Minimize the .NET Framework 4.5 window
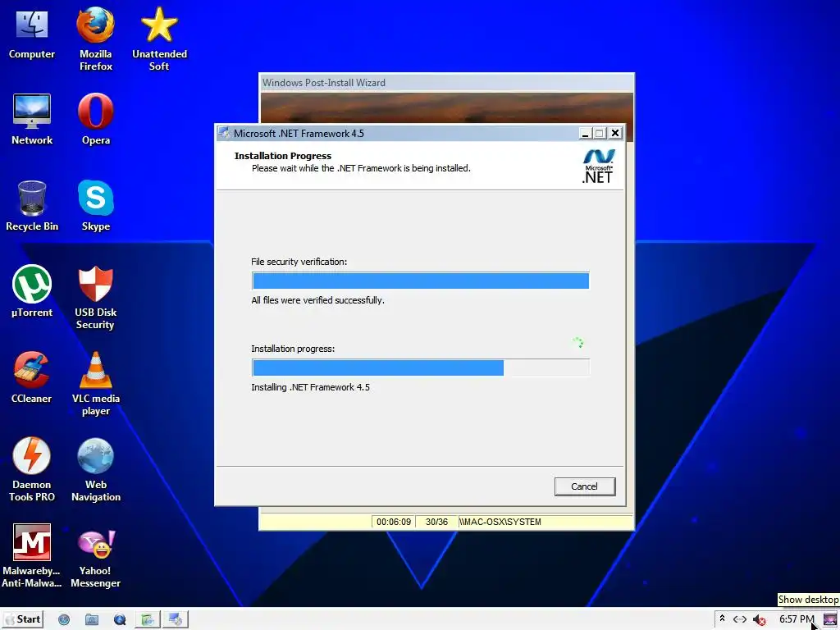Viewport: 840px width, 630px height. (x=585, y=133)
